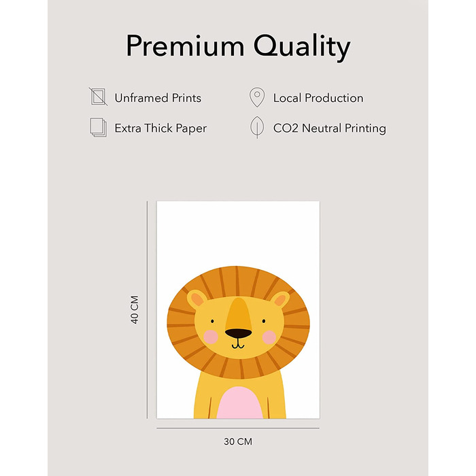Click the lion's left ear
This screenshot has height=476, width=476.
pyautogui.click(x=198, y=299)
